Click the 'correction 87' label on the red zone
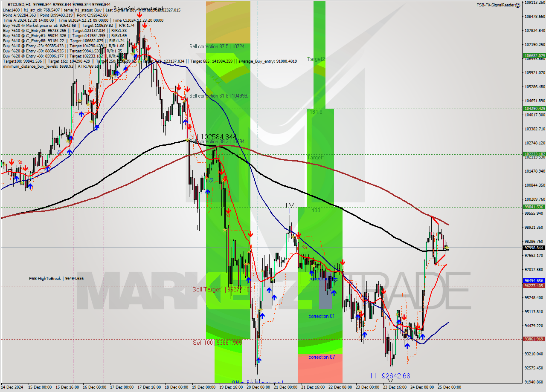 click(322, 357)
